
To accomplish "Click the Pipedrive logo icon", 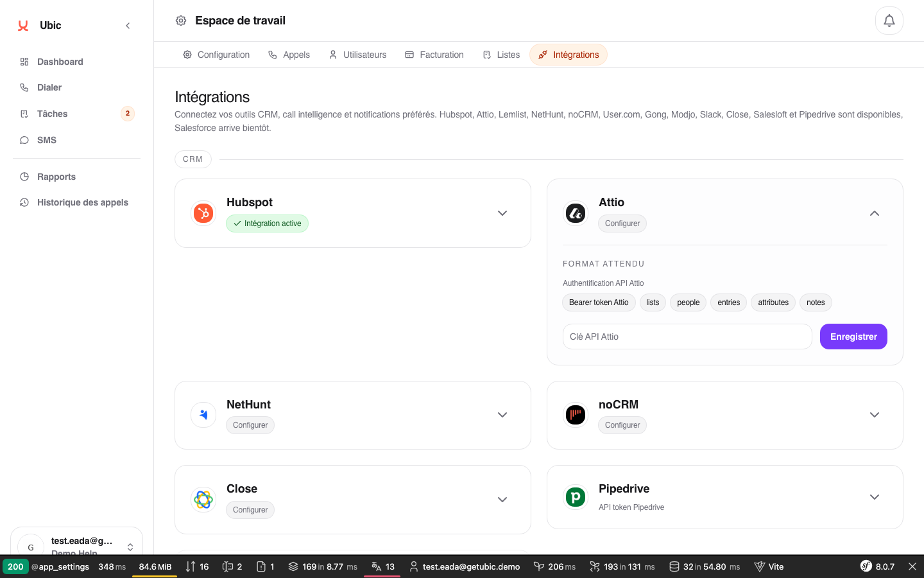I will 576,497.
